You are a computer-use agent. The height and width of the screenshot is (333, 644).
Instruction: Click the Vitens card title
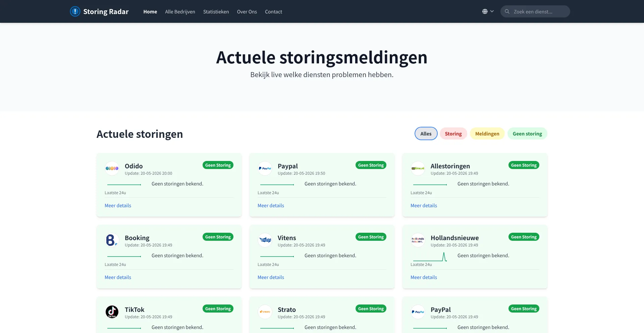click(x=287, y=238)
